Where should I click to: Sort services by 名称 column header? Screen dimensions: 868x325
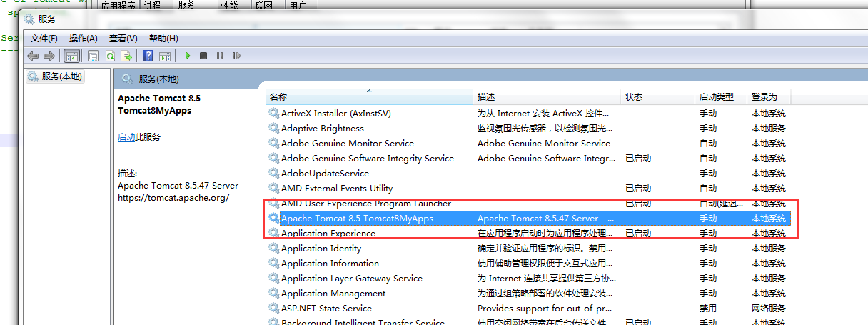click(x=278, y=97)
